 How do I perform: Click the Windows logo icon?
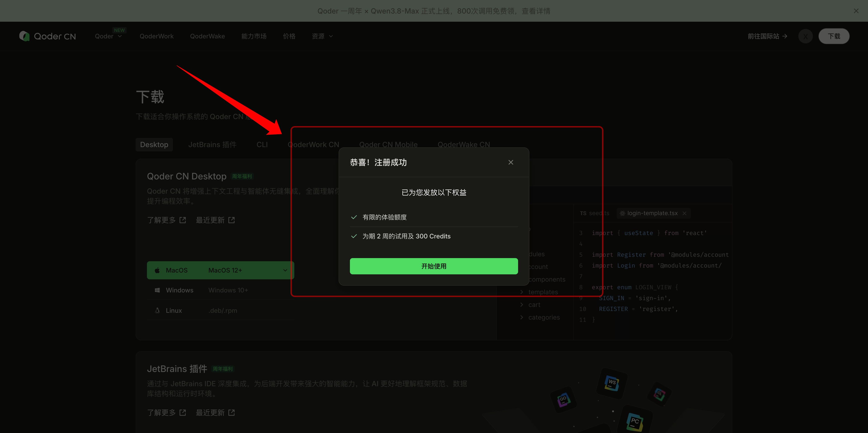(157, 290)
